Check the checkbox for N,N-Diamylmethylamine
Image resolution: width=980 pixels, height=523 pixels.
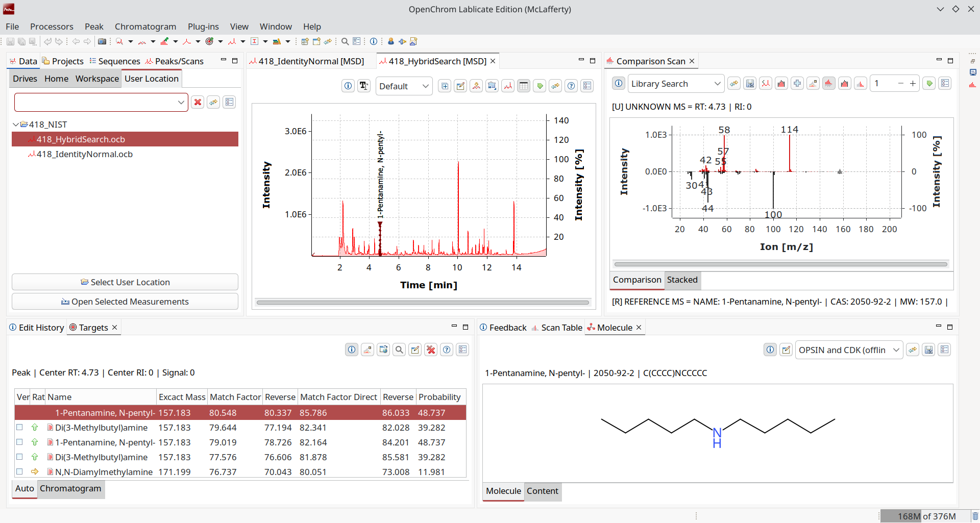19,471
